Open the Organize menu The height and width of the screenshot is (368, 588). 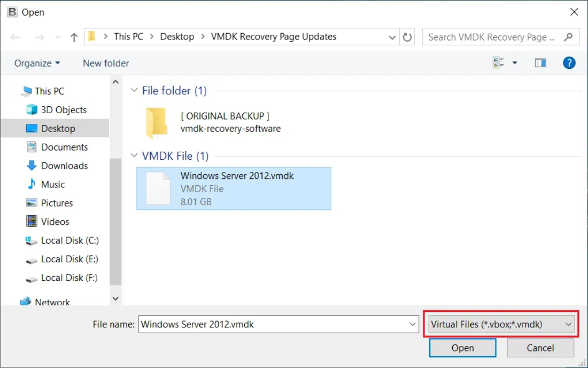(x=36, y=62)
